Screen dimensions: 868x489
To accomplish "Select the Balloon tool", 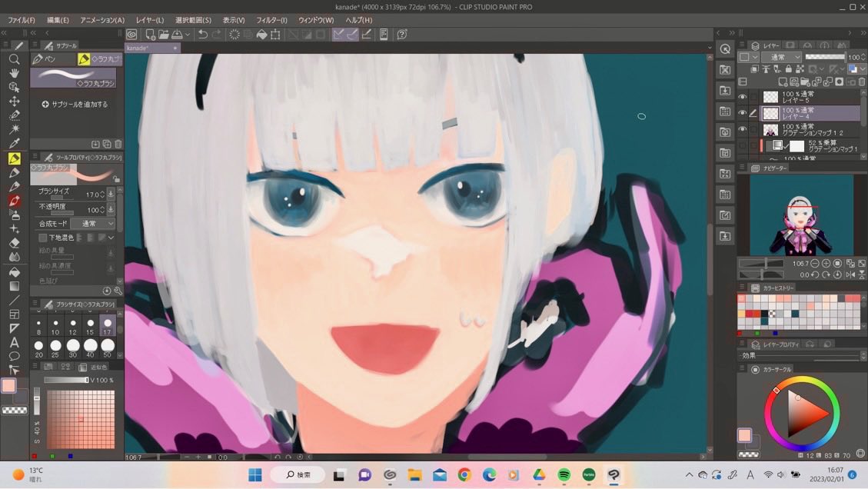I will coord(15,356).
